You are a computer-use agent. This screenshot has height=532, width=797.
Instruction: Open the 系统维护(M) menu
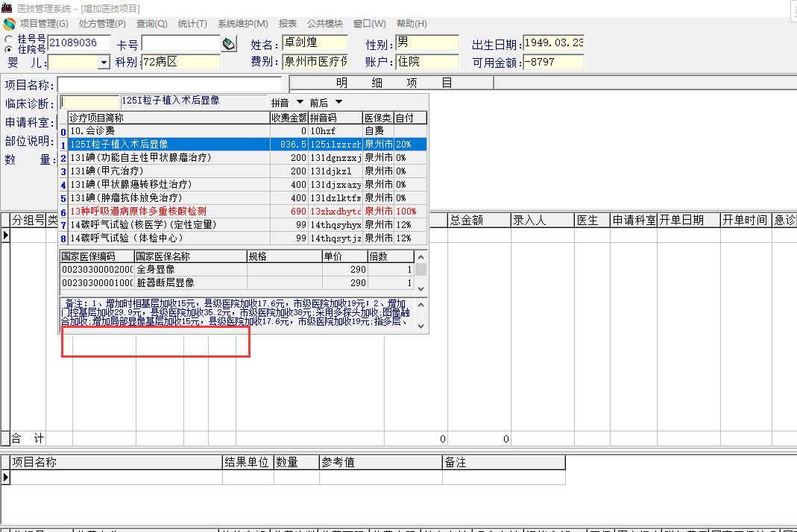point(243,24)
